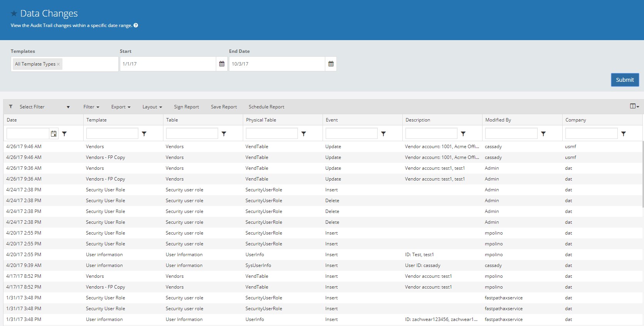Click the End Date input field

pos(277,64)
